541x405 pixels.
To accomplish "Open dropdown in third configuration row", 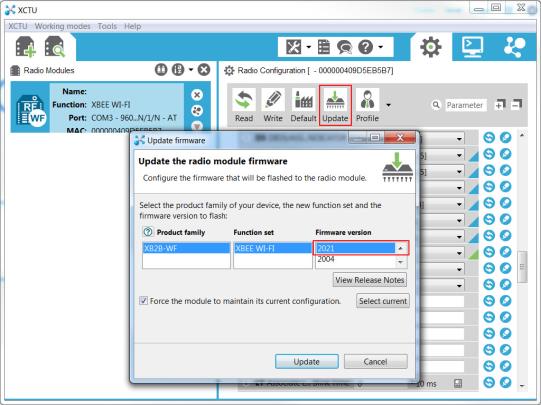I will [x=459, y=171].
